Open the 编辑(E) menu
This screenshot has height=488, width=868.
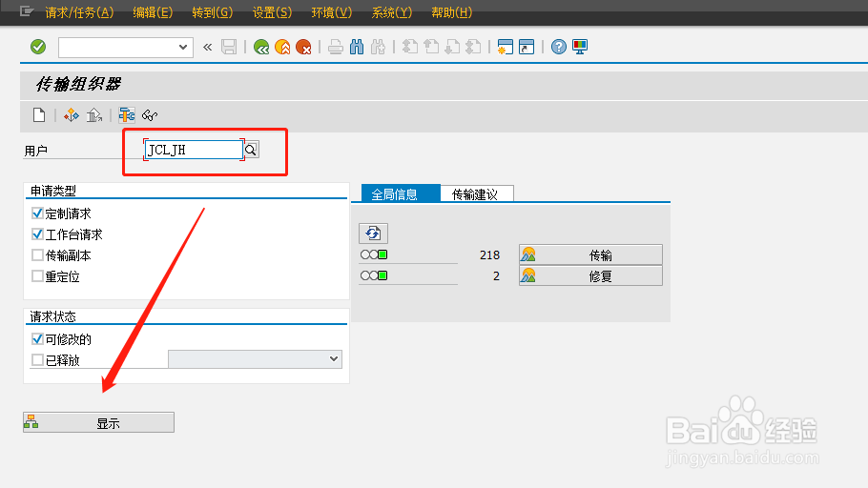tap(153, 12)
